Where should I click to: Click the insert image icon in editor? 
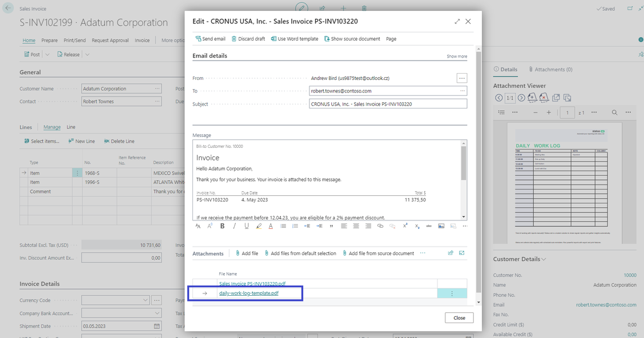click(x=441, y=226)
